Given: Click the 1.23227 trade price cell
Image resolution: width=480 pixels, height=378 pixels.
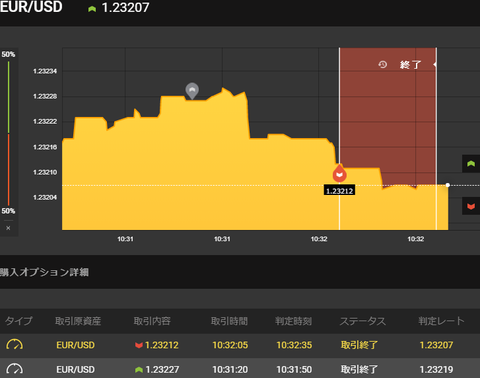Looking at the screenshot, I should coord(162,370).
